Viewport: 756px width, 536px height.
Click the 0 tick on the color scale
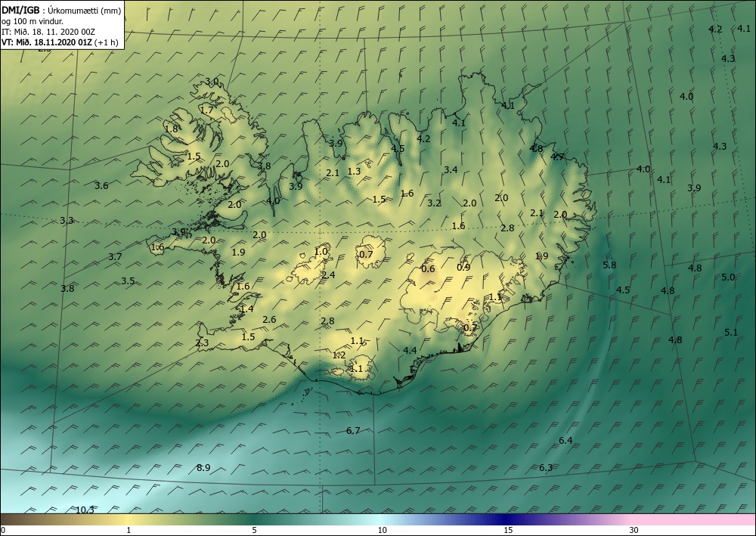[3, 530]
